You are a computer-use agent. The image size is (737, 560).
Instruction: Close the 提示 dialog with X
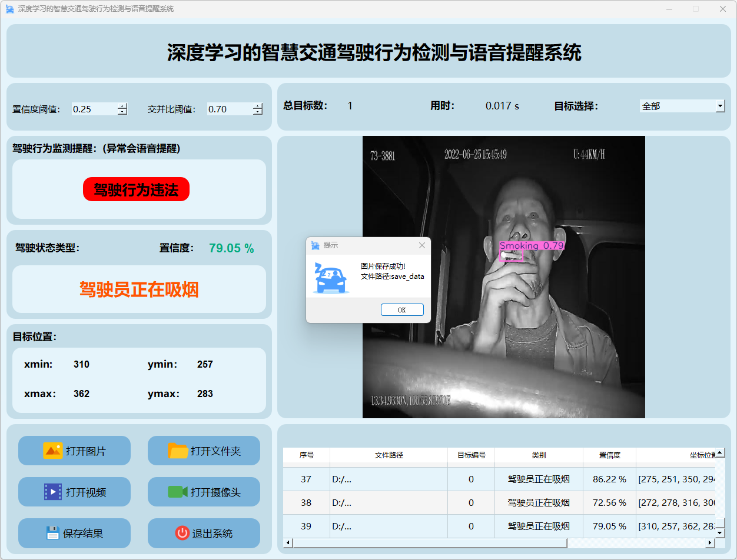[x=421, y=245]
